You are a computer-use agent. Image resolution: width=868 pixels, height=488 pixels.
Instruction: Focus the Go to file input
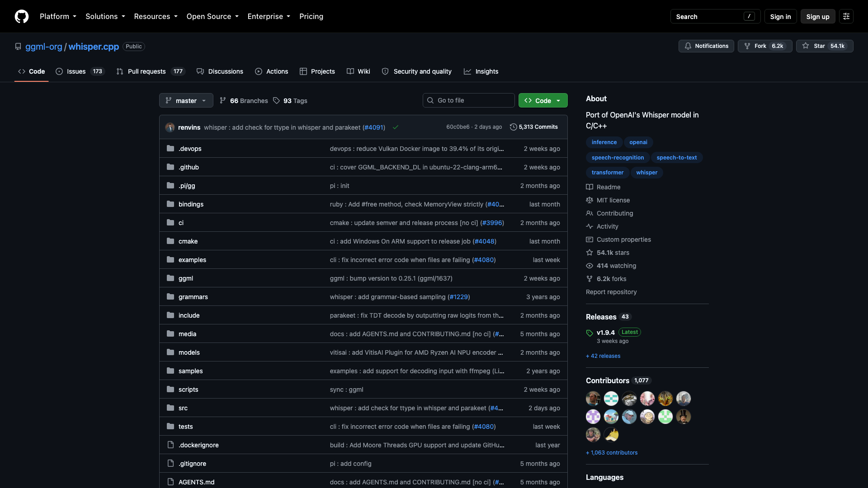pyautogui.click(x=469, y=100)
